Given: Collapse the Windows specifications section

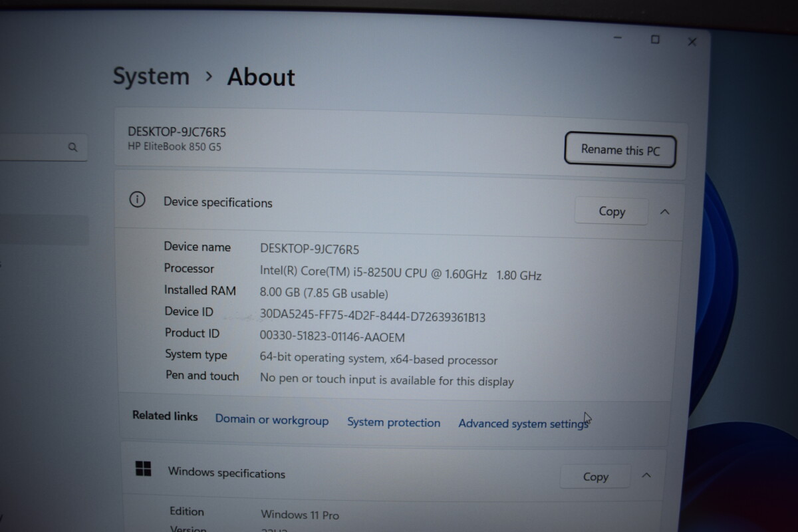Looking at the screenshot, I should [x=646, y=475].
